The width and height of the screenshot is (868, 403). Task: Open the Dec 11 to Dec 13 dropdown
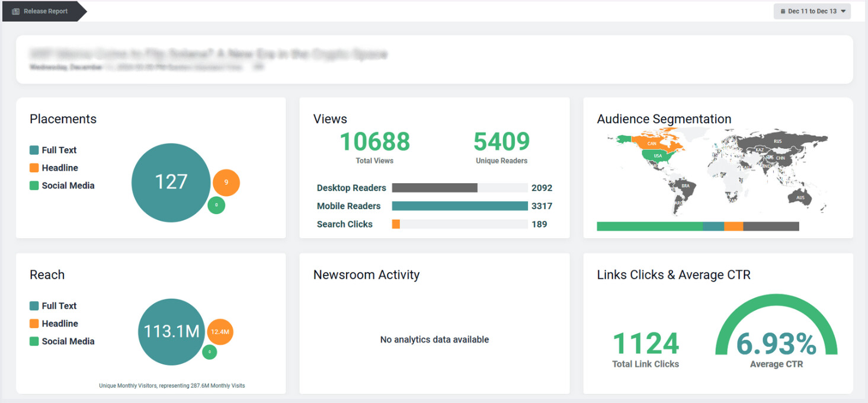pos(812,11)
